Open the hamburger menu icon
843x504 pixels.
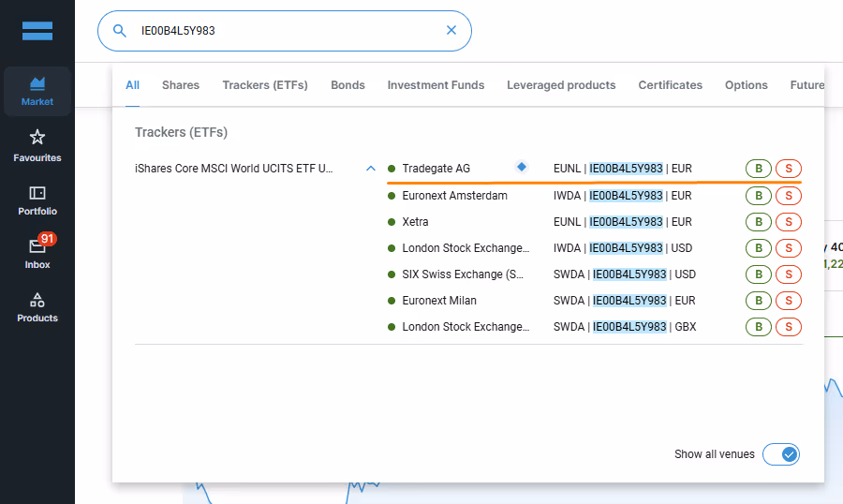(x=37, y=31)
